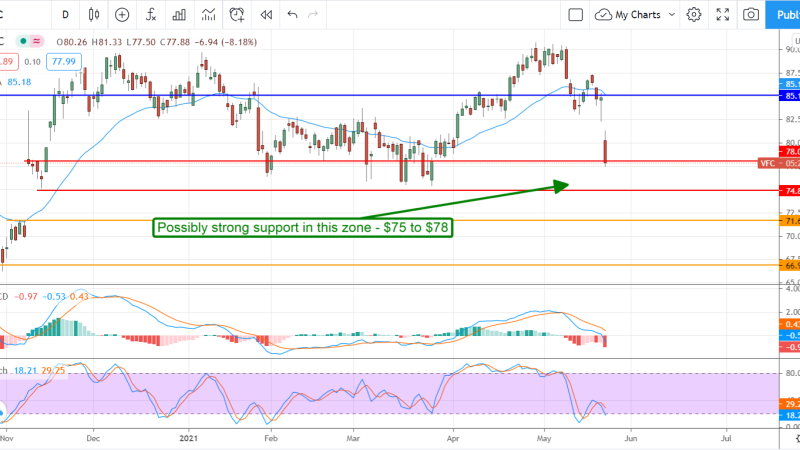The image size is (800, 450).
Task: Select the green support zone text annotation
Action: coord(304,228)
